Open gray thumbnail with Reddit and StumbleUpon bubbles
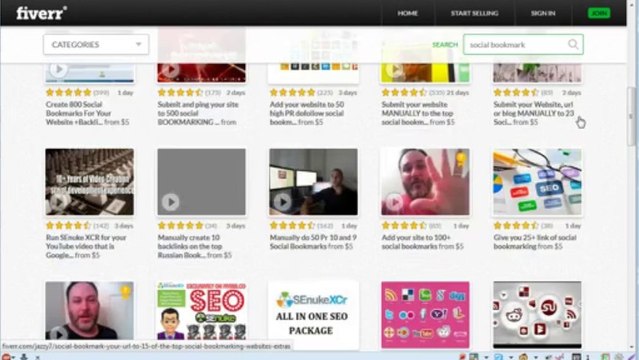Viewport: 639px width, 360px height. 537,315
